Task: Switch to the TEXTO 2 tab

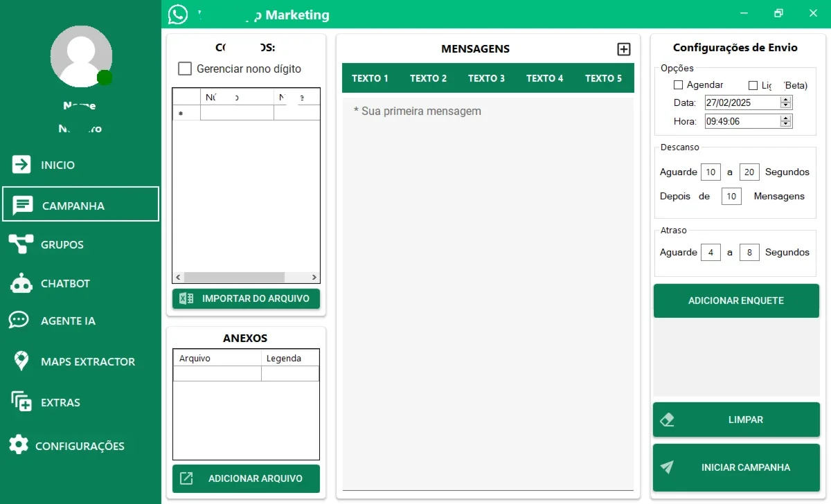Action: [428, 78]
